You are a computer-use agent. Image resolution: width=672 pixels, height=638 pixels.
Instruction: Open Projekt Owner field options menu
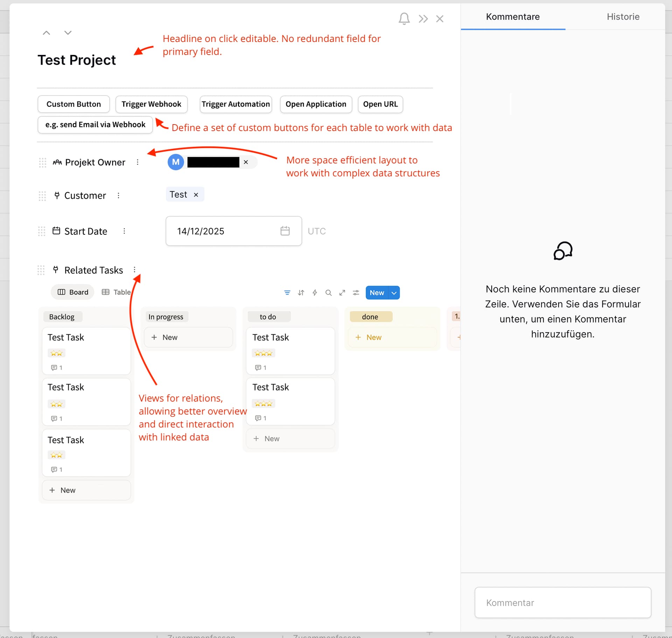(x=138, y=162)
